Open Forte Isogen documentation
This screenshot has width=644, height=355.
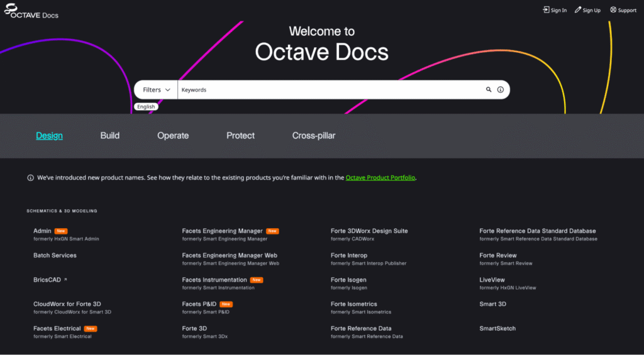[348, 280]
